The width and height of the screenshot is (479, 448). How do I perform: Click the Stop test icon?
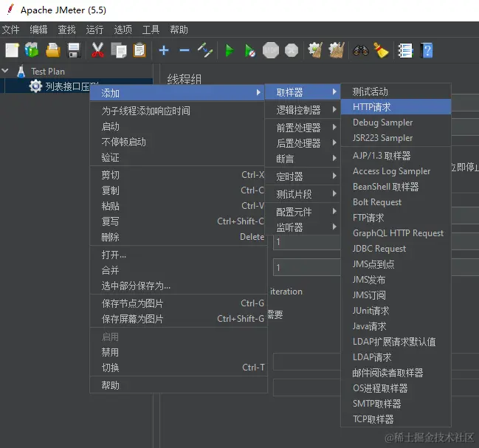[x=271, y=50]
